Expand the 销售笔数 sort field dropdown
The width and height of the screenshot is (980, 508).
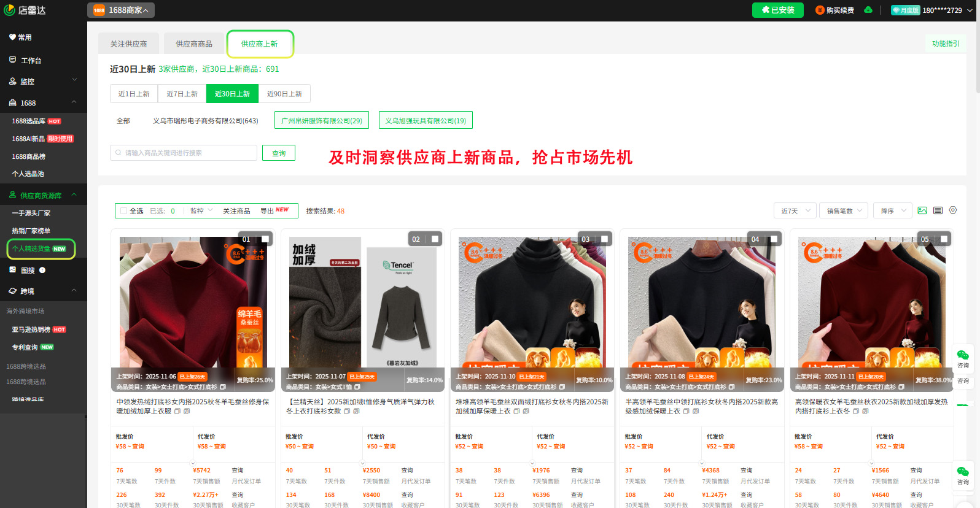pos(845,211)
